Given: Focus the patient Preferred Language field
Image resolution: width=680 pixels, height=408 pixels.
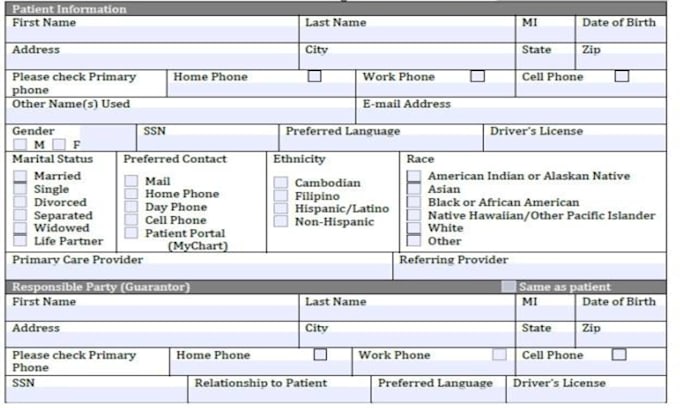Looking at the screenshot, I should click(381, 138).
